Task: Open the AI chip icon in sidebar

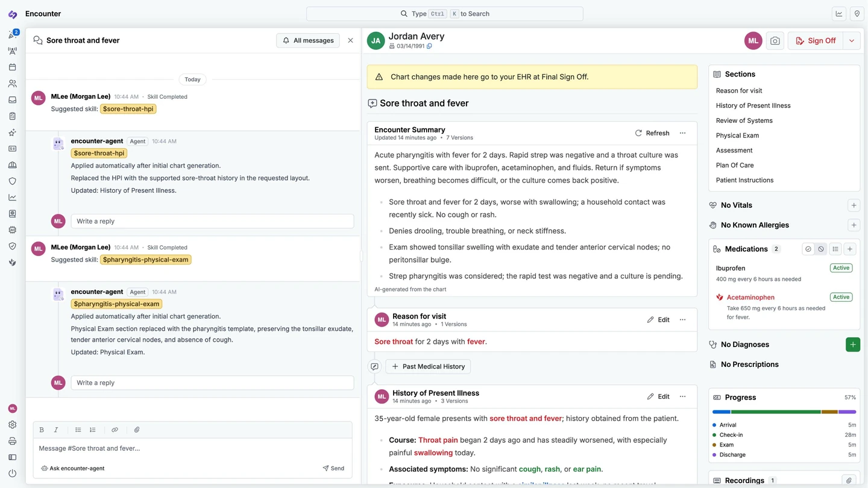Action: click(x=12, y=230)
